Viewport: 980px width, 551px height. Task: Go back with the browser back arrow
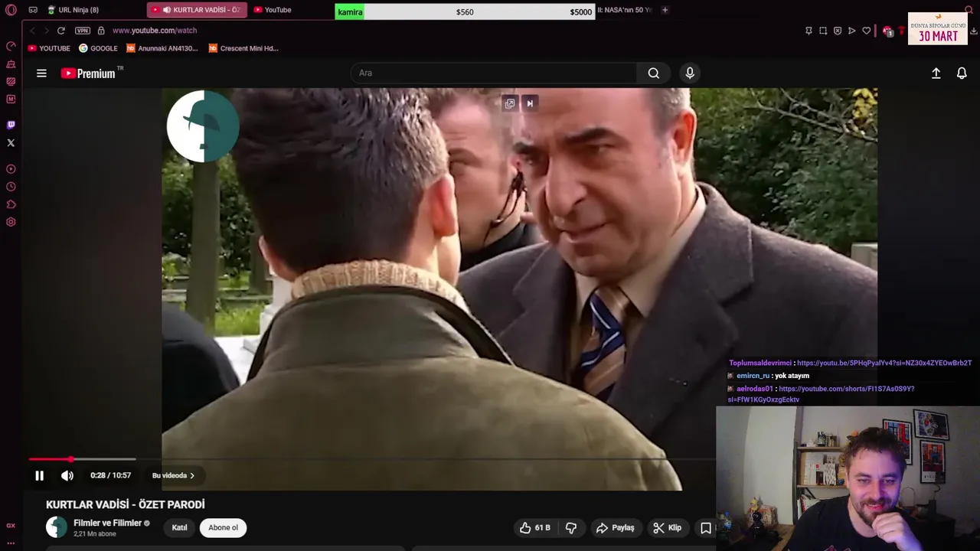(32, 31)
